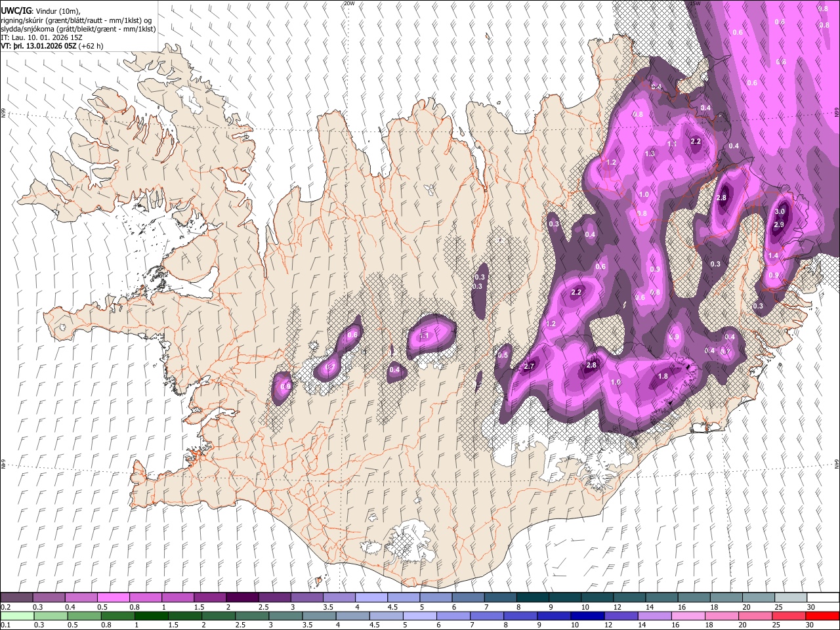This screenshot has height=630, width=840.
Task: Click the 1.4 precipitation value on the map
Action: 773,255
